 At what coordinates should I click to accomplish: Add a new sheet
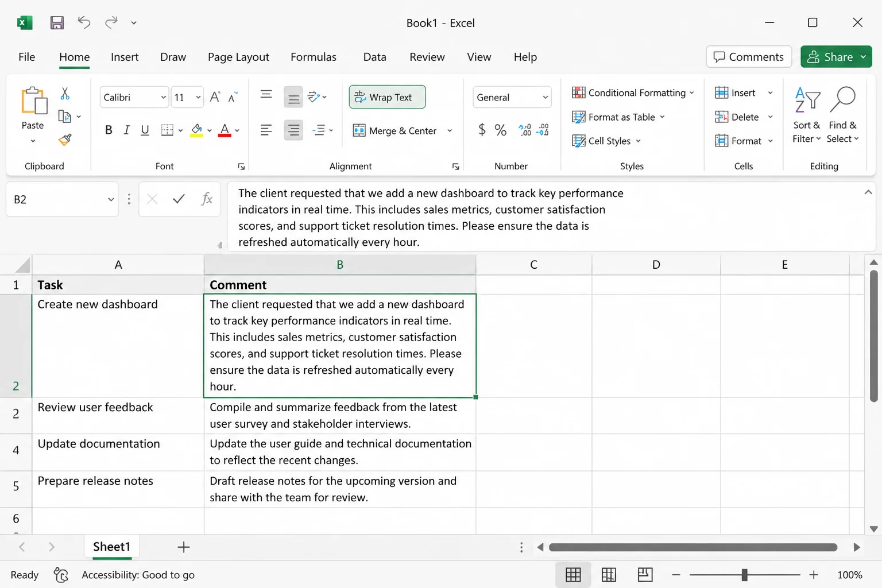pyautogui.click(x=184, y=547)
